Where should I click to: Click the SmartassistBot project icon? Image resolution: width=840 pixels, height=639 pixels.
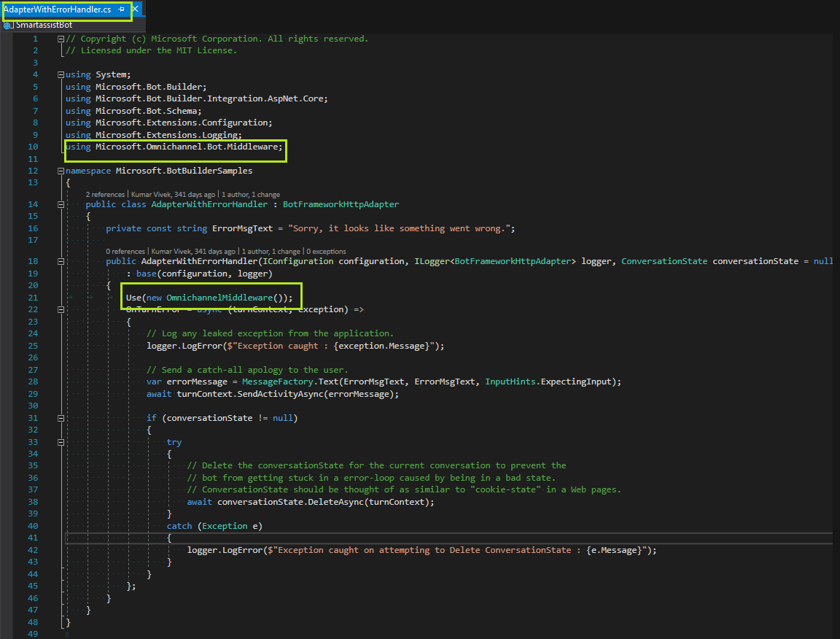click(7, 26)
